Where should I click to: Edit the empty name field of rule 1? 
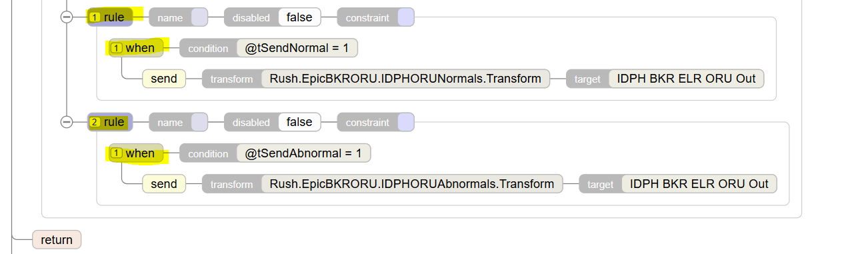pos(199,17)
